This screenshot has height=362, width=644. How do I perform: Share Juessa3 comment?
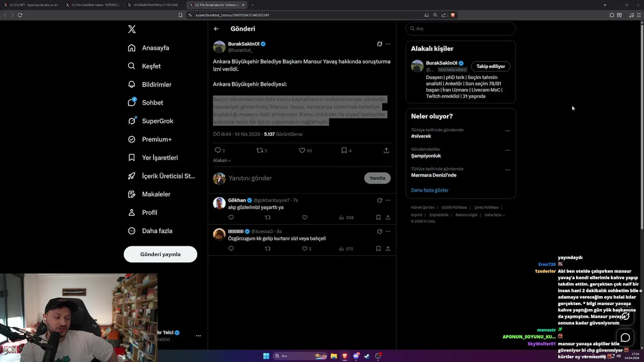pos(388,248)
